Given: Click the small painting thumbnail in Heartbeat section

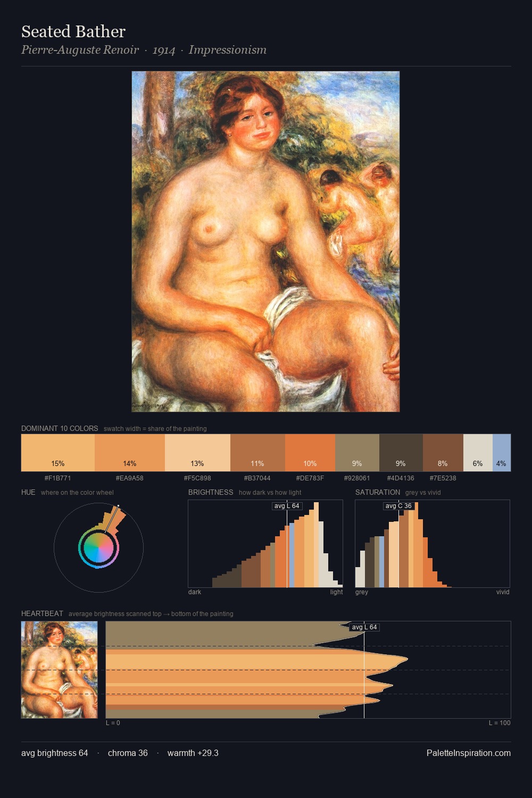Looking at the screenshot, I should (x=60, y=670).
